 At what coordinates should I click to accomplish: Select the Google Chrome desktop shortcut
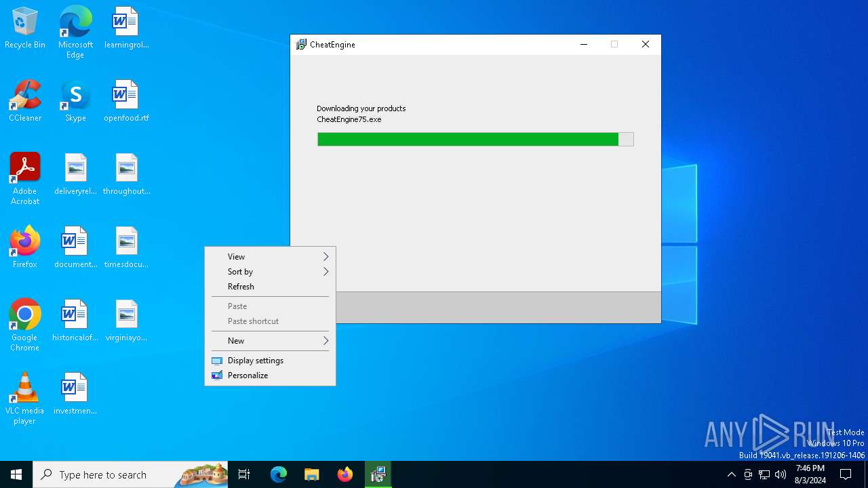[x=25, y=325]
